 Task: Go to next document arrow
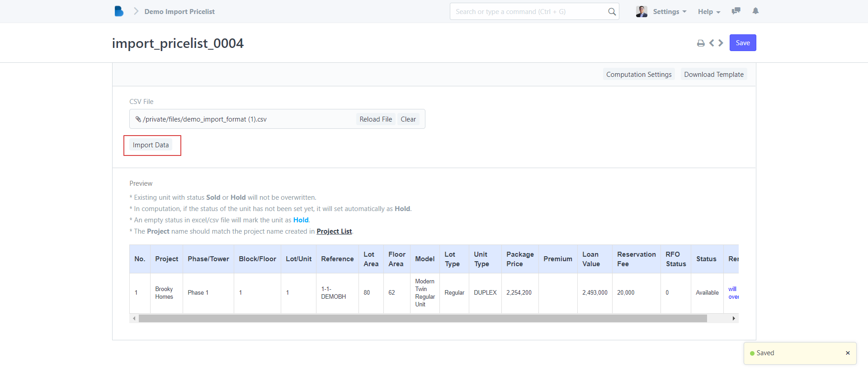[x=721, y=43]
